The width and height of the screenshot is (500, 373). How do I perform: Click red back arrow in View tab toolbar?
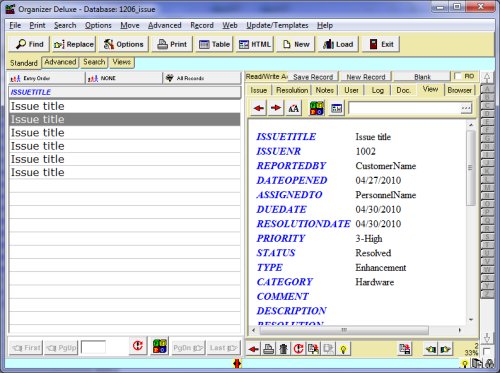click(x=259, y=108)
